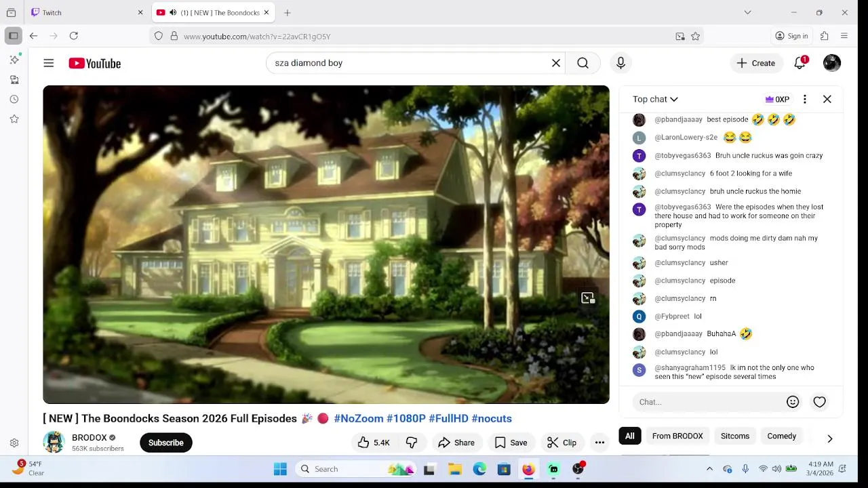Expand Top chat dropdown

tap(655, 100)
